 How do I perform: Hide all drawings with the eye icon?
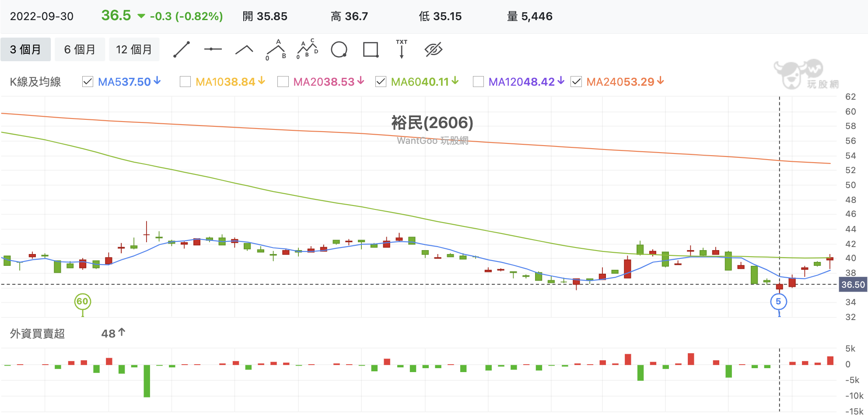pos(433,49)
